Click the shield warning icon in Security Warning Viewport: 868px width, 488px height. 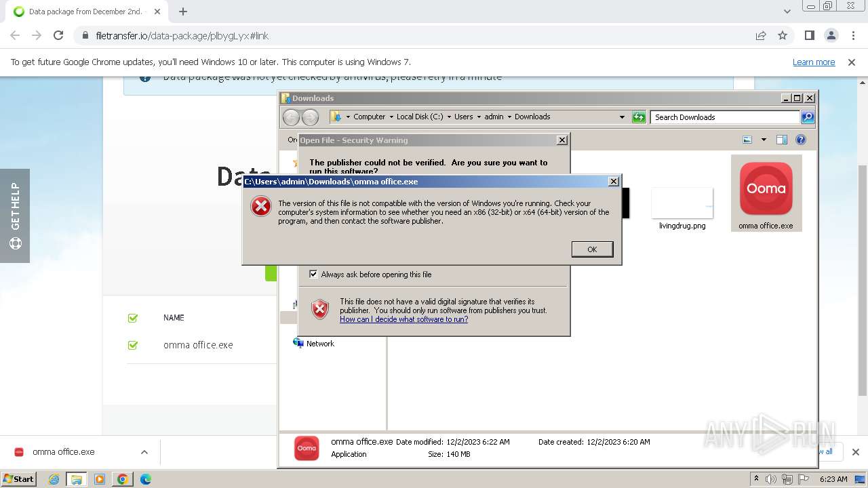pyautogui.click(x=320, y=309)
